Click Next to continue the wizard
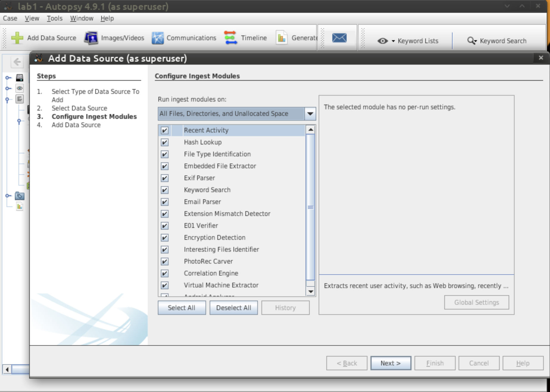550x392 pixels. point(391,363)
